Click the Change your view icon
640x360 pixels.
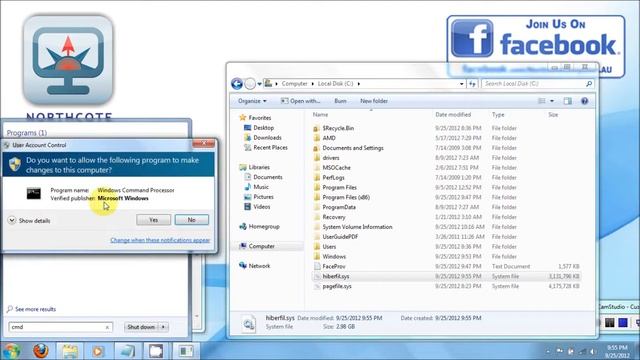tap(542, 101)
